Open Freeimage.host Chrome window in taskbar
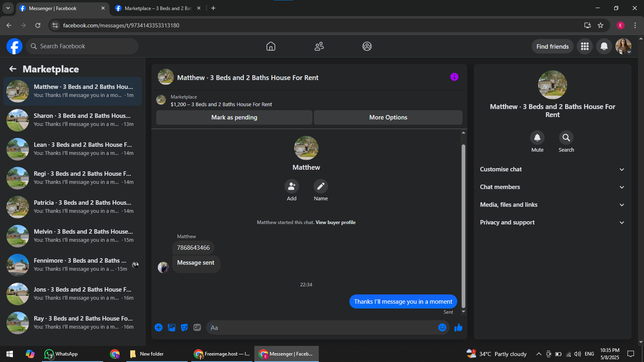This screenshot has width=644, height=362. pyautogui.click(x=222, y=354)
